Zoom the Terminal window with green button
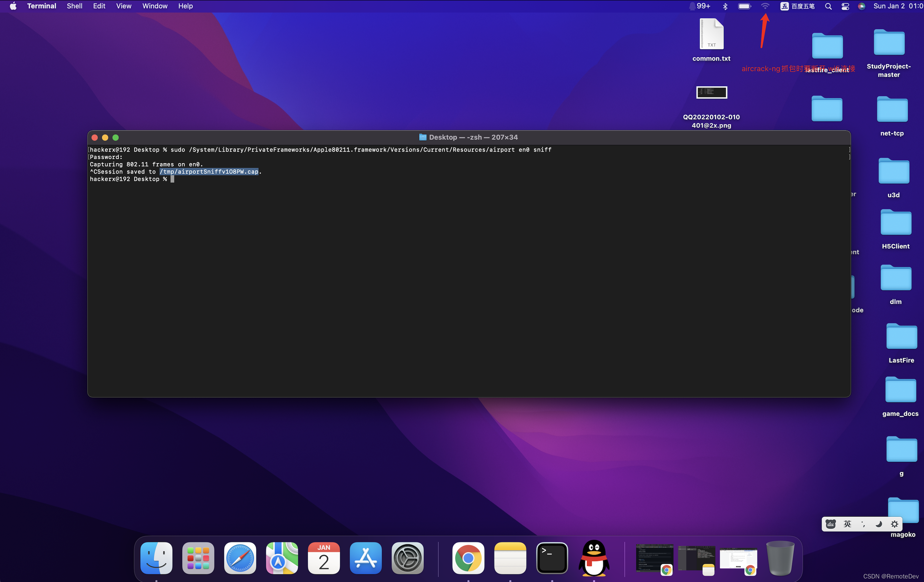This screenshot has width=924, height=582. tap(115, 137)
